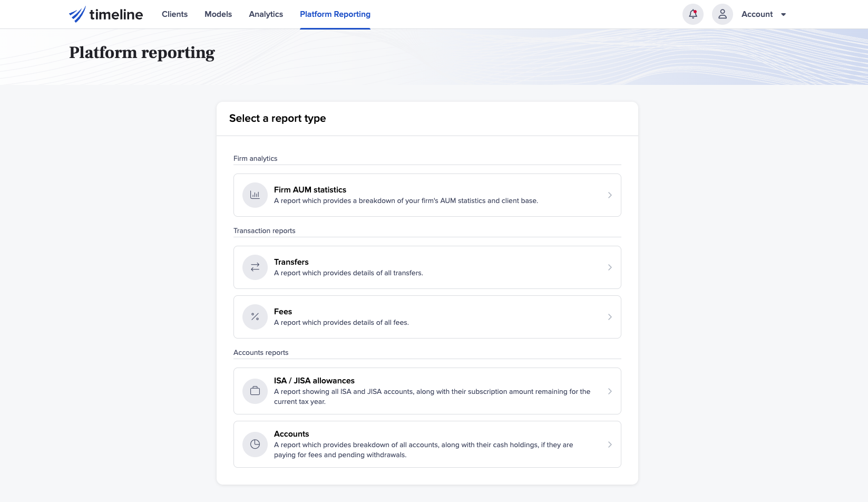868x502 pixels.
Task: Click the user profile avatar icon
Action: (x=722, y=14)
